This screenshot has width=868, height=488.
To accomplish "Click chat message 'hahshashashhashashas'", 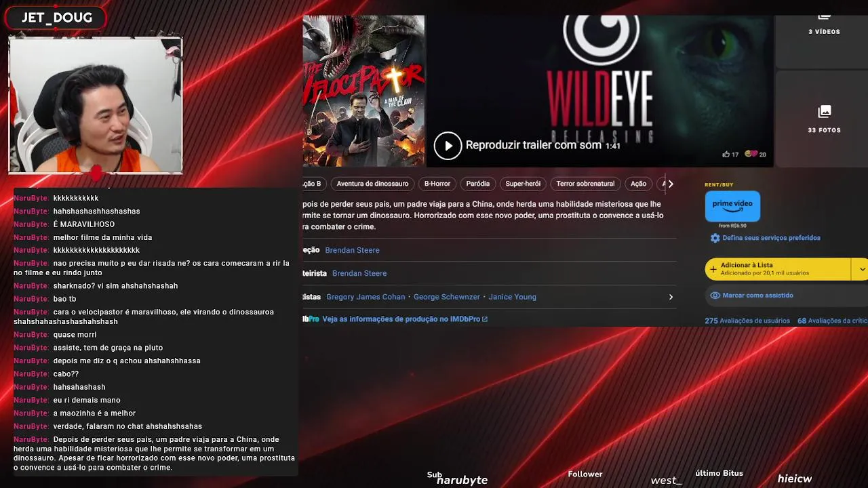I will [96, 211].
